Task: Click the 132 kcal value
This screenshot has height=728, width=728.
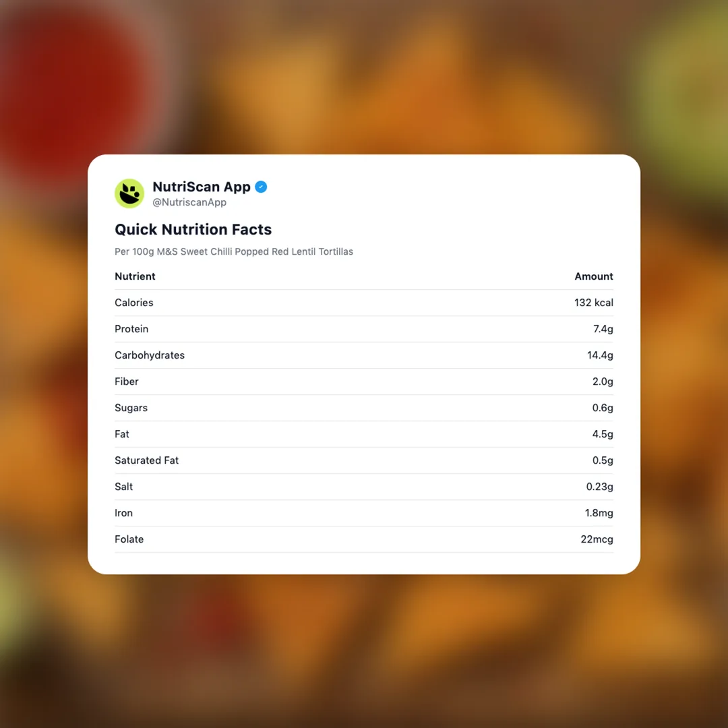Action: coord(594,303)
